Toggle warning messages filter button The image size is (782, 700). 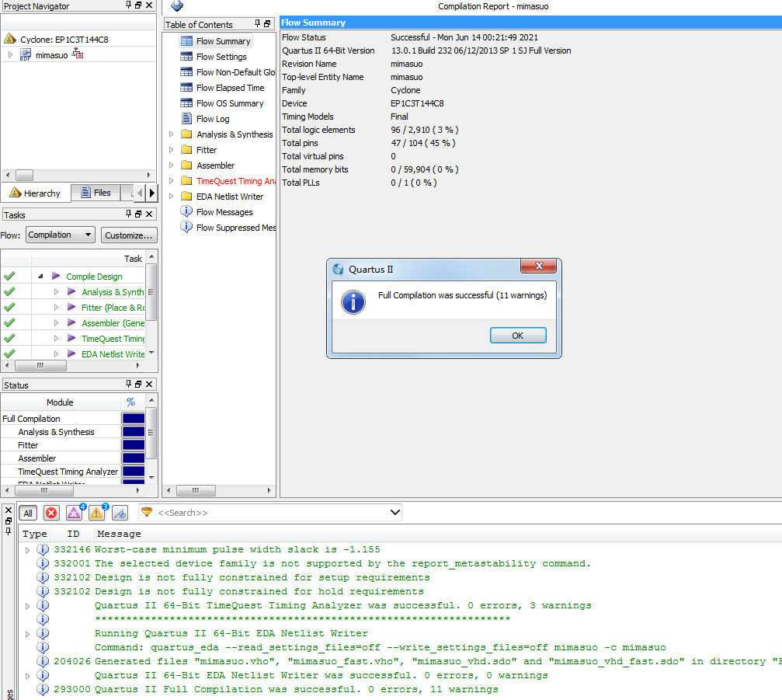[x=96, y=513]
